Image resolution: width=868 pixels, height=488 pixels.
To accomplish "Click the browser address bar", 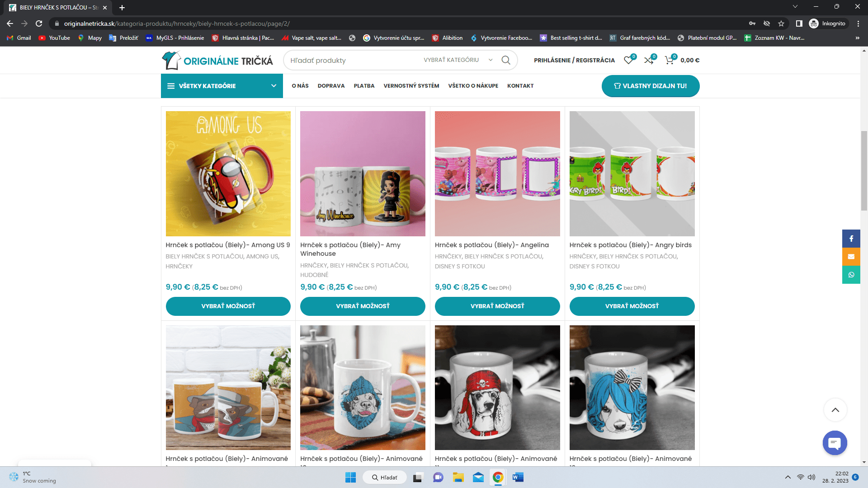I will (398, 23).
